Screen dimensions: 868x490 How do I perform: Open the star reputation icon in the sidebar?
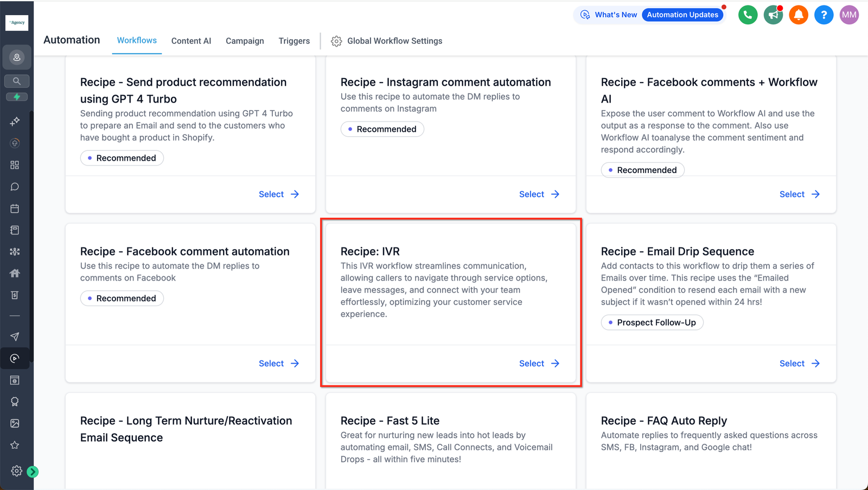(x=15, y=445)
